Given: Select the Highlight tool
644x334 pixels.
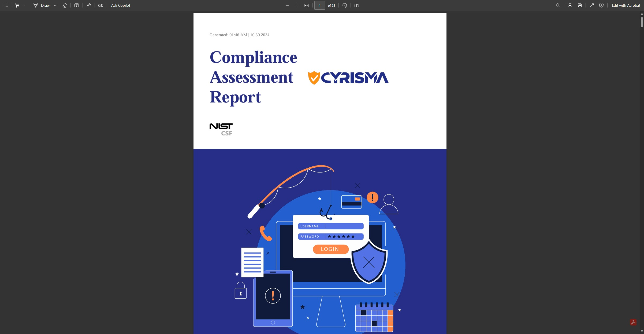Looking at the screenshot, I should tap(17, 5).
